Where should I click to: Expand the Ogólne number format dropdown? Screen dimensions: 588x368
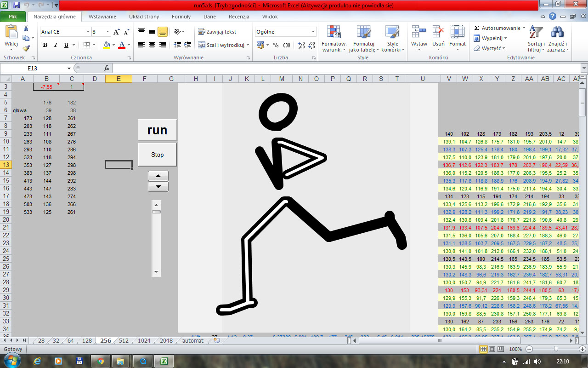313,32
